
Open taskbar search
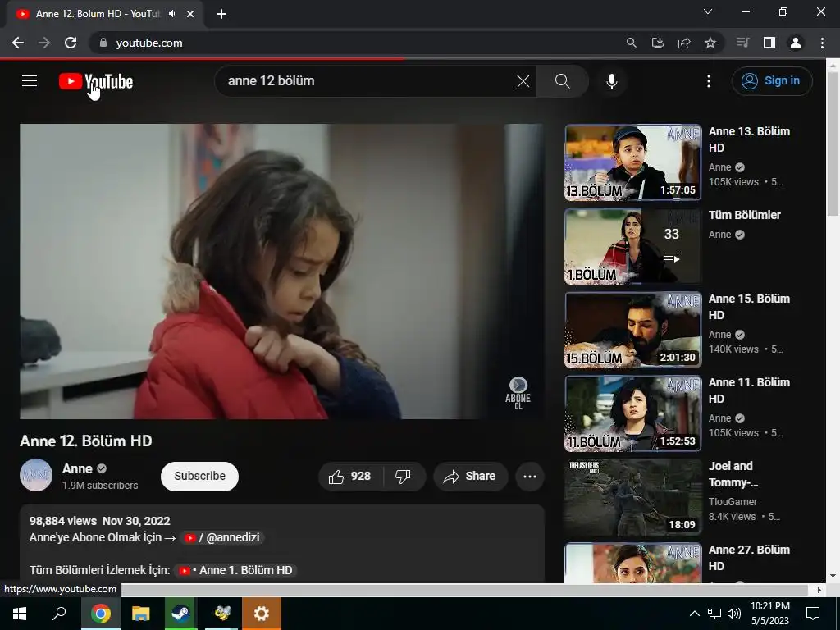(x=59, y=614)
